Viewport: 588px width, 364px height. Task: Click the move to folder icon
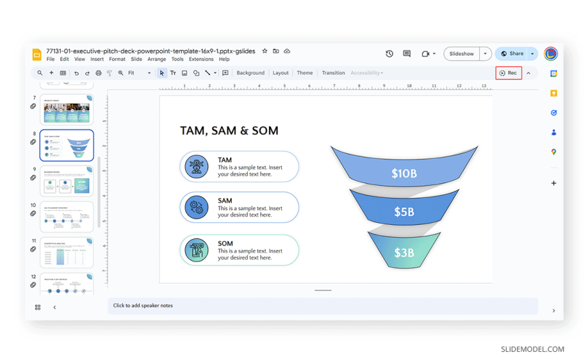[276, 51]
